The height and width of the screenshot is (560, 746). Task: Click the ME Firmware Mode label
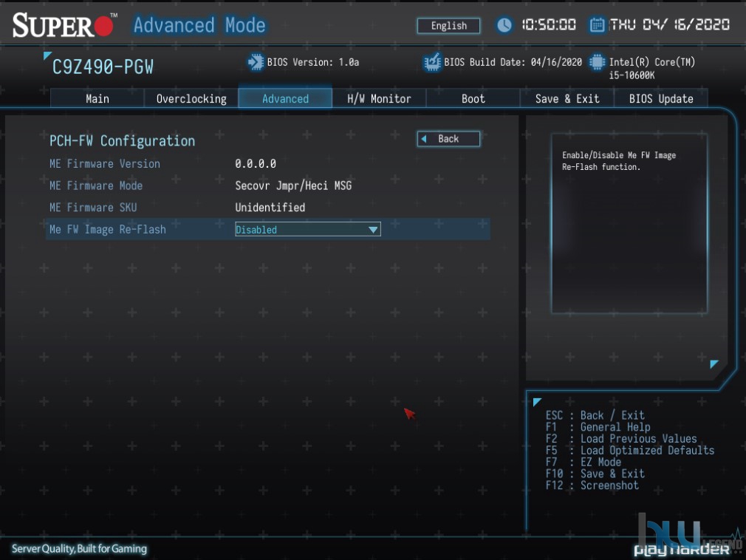(96, 185)
